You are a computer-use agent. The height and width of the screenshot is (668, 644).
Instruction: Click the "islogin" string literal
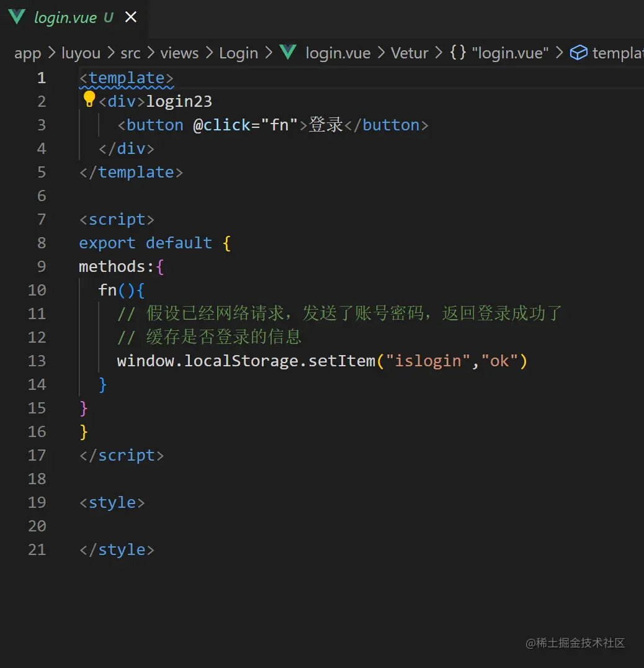tap(427, 361)
